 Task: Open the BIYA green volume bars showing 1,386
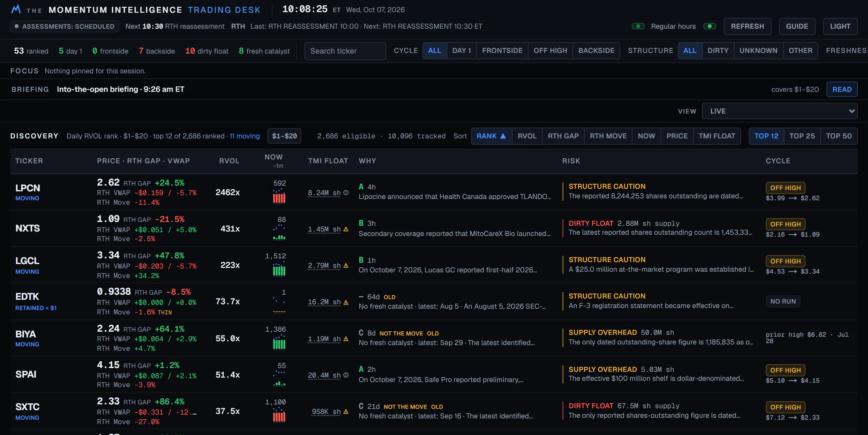point(279,342)
